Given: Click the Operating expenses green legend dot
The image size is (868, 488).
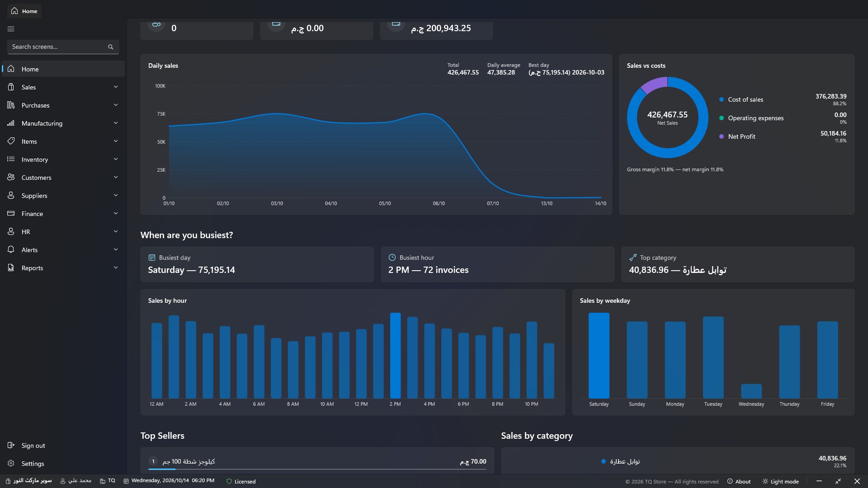Looking at the screenshot, I should tap(722, 118).
